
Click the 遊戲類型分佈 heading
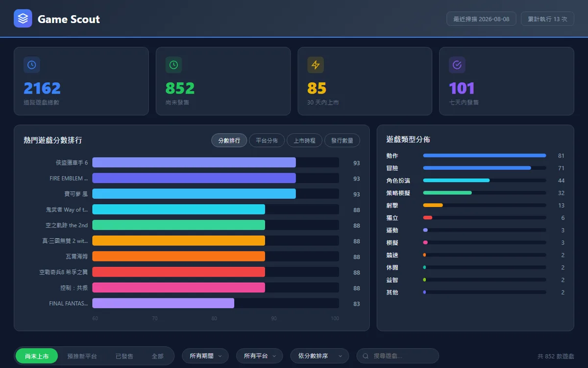pyautogui.click(x=408, y=140)
